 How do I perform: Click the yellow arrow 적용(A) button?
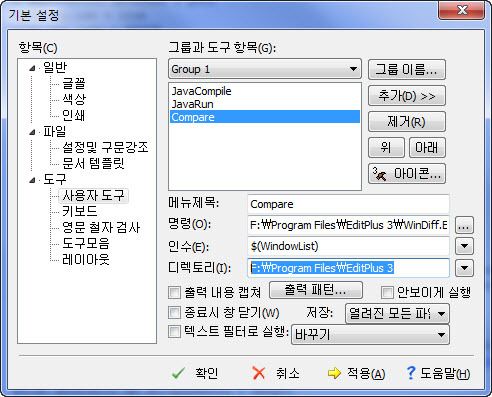[356, 373]
